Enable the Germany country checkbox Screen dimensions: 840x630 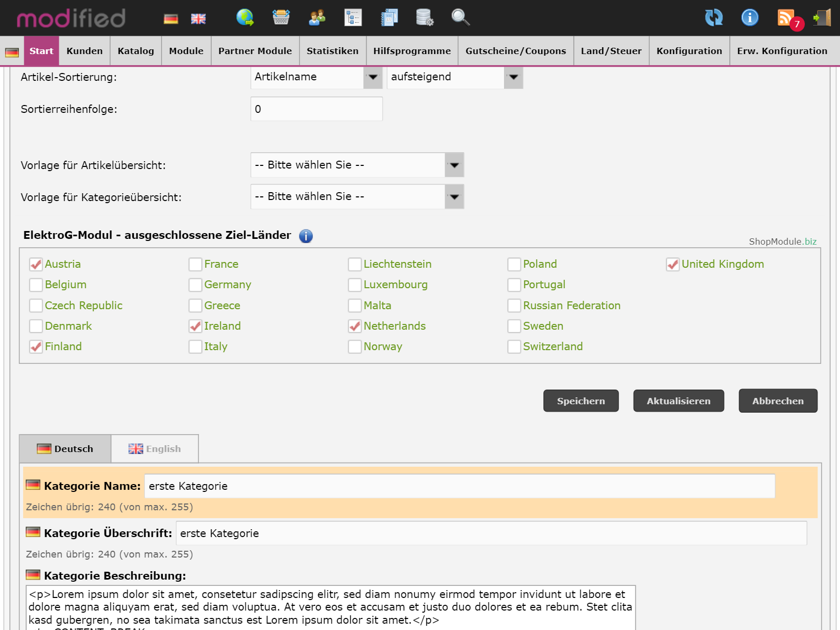pos(195,285)
